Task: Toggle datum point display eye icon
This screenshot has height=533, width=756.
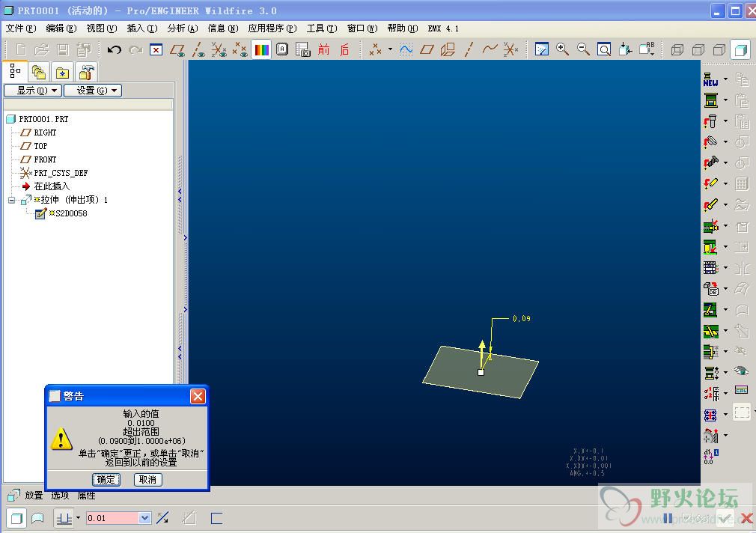Action: (240, 49)
